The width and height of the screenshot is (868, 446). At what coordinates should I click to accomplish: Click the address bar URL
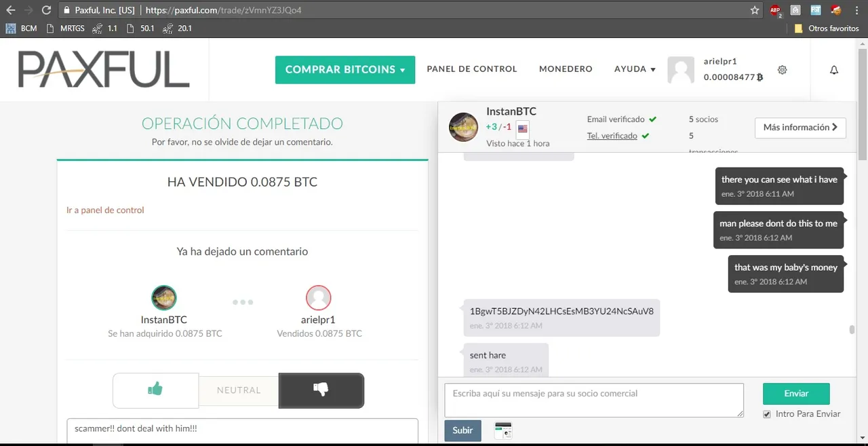coord(224,11)
